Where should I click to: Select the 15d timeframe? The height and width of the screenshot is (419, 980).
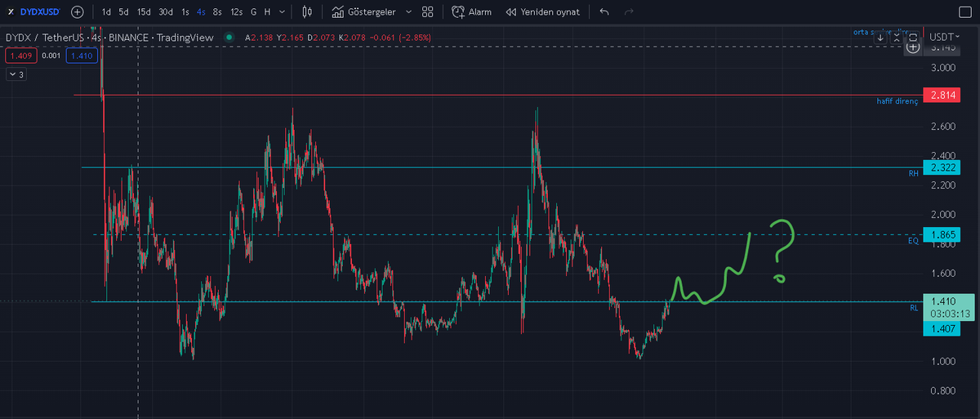144,12
